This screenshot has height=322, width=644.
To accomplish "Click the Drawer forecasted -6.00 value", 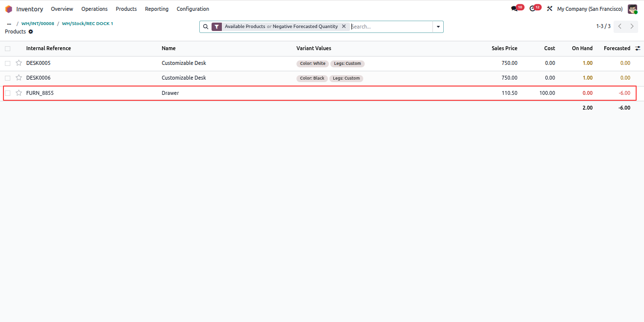I will click(x=624, y=93).
